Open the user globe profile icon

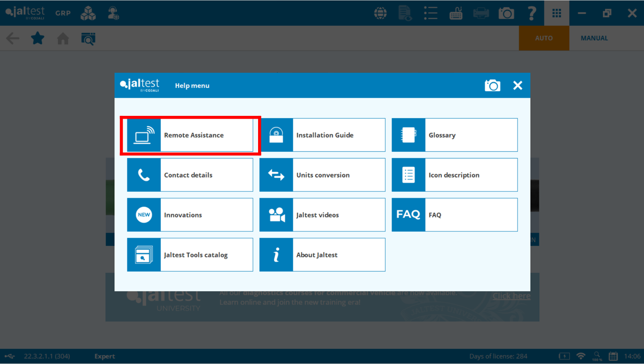click(113, 13)
